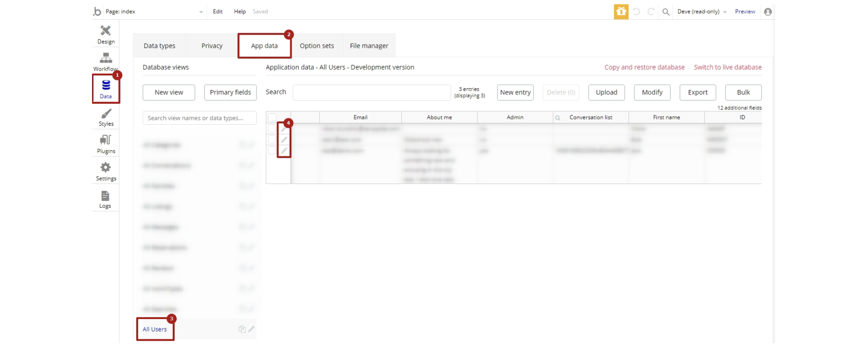868x347 pixels.
Task: Click the undo arrow icon
Action: click(x=637, y=11)
